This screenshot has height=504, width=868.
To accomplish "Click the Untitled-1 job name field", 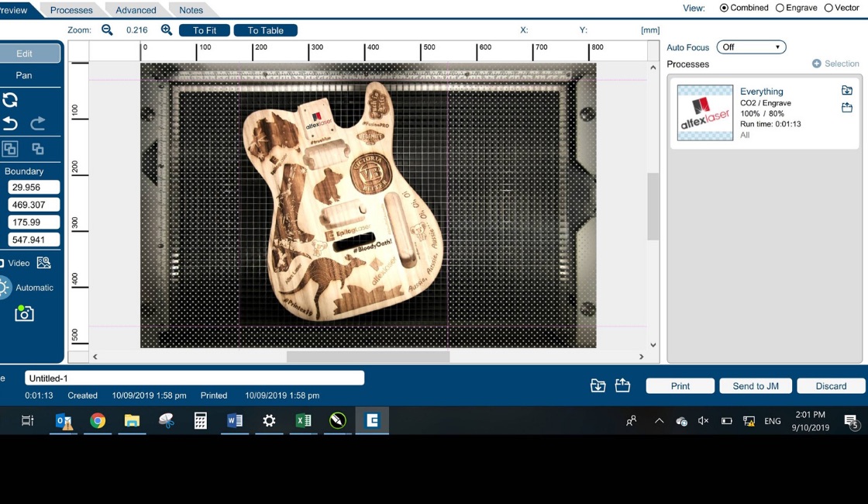I will pos(195,378).
